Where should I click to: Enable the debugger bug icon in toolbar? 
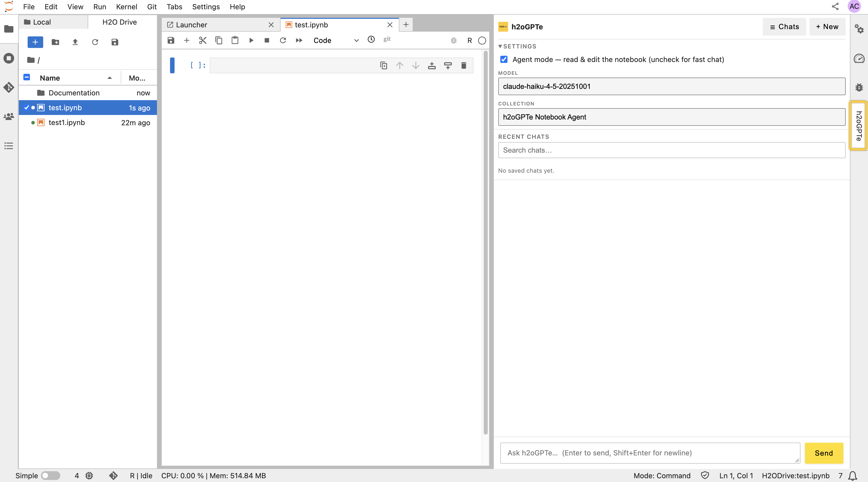coord(454,40)
